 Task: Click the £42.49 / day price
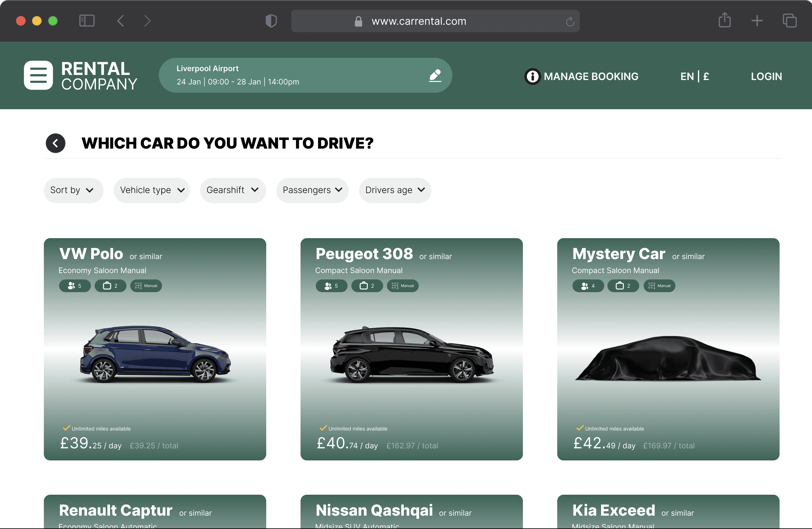[604, 443]
